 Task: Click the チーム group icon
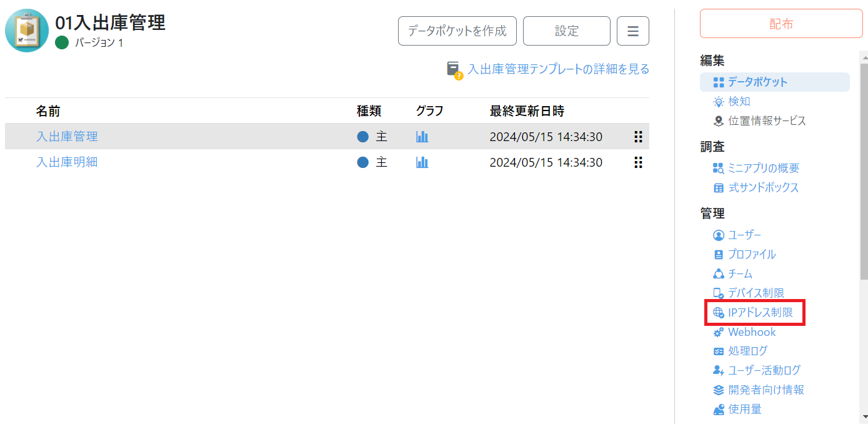click(x=719, y=274)
